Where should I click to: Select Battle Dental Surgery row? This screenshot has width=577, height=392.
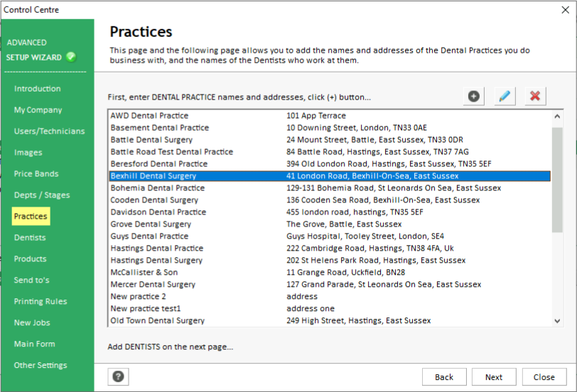pyautogui.click(x=330, y=140)
